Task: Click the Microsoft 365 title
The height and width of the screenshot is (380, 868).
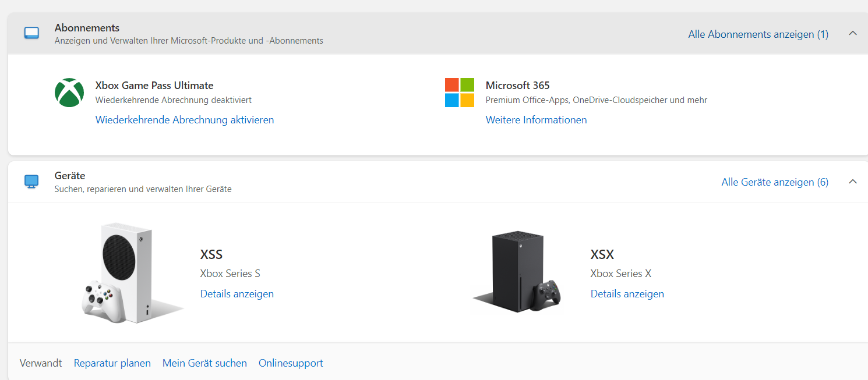Action: 518,86
